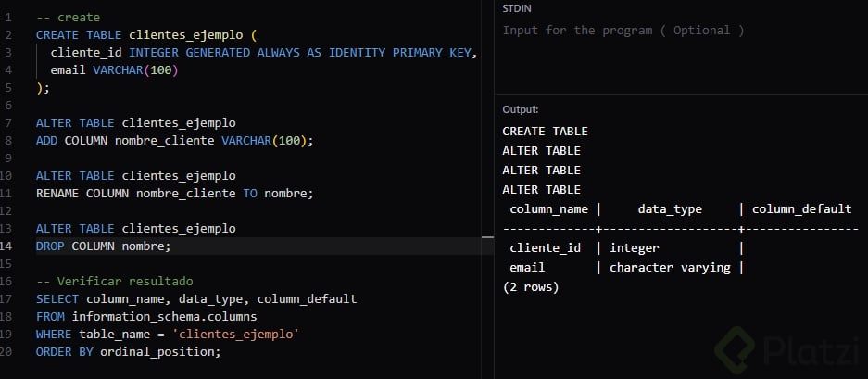This screenshot has width=868, height=379.
Task: Click the 'integer' data type cell
Action: [635, 247]
